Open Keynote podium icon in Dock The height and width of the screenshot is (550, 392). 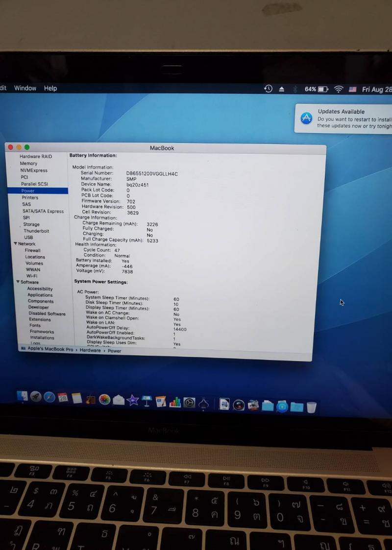coord(147,401)
